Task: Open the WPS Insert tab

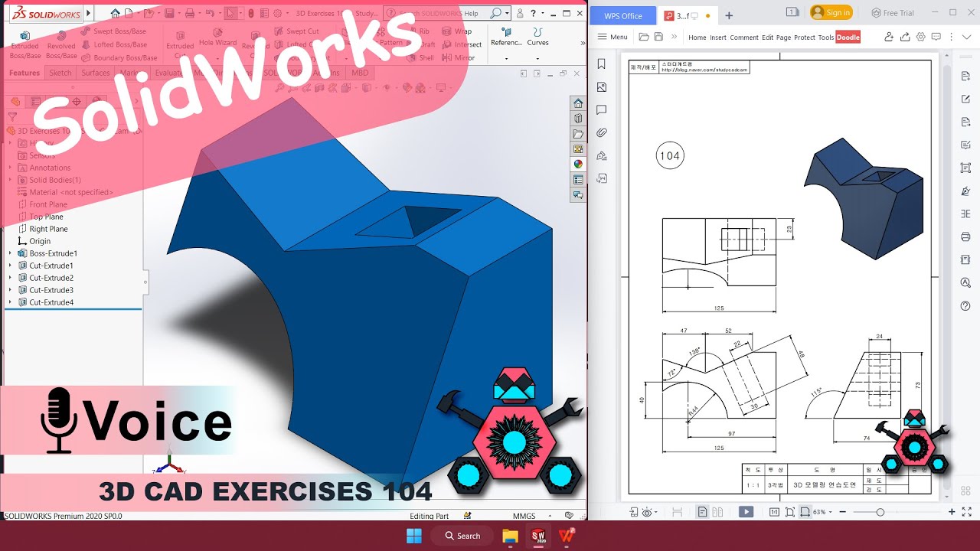Action: tap(718, 37)
